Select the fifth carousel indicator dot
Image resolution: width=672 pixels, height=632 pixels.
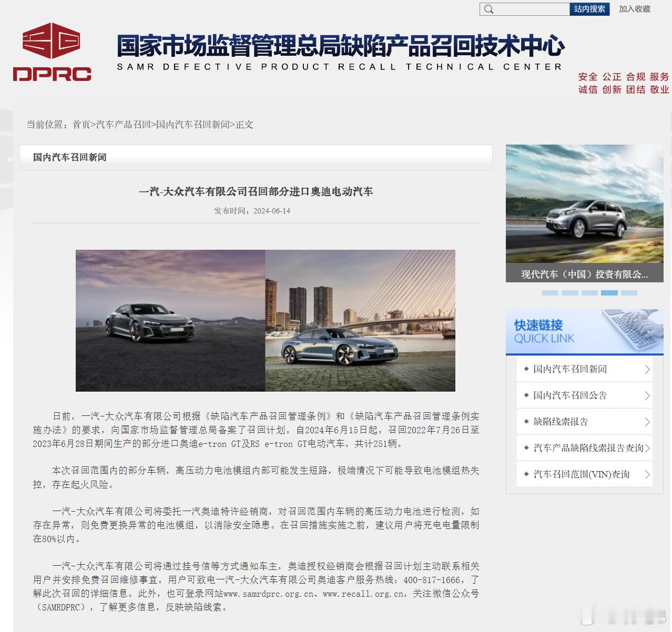pos(629,293)
